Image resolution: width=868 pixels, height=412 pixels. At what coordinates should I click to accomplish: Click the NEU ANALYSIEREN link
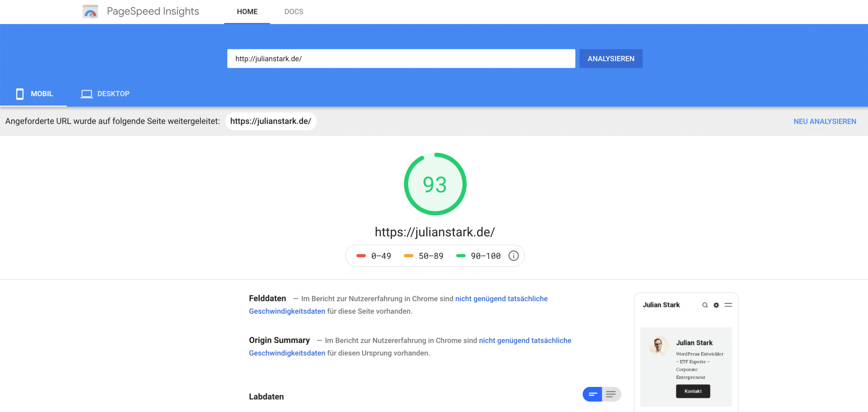[x=825, y=121]
